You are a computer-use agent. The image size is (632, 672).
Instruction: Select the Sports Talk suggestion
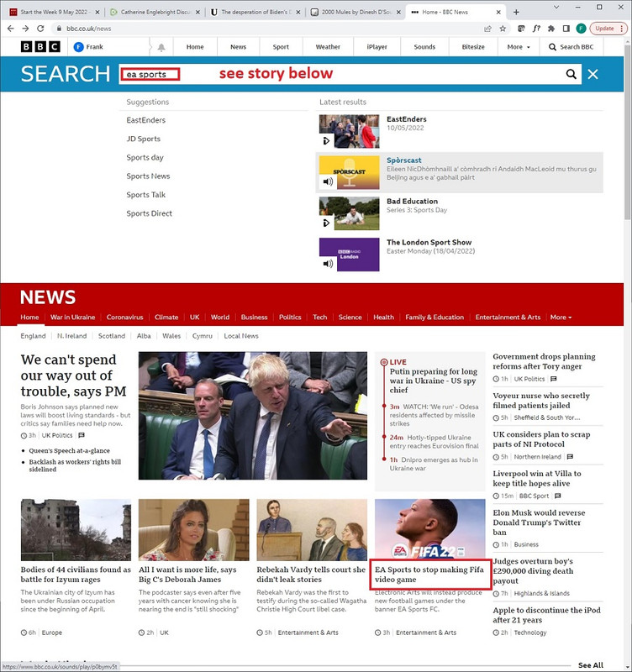145,195
